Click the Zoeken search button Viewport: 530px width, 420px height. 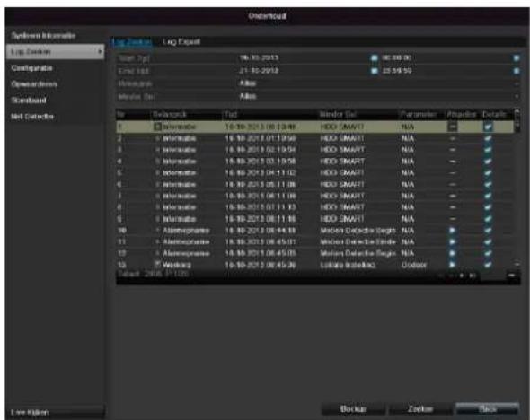pos(420,409)
